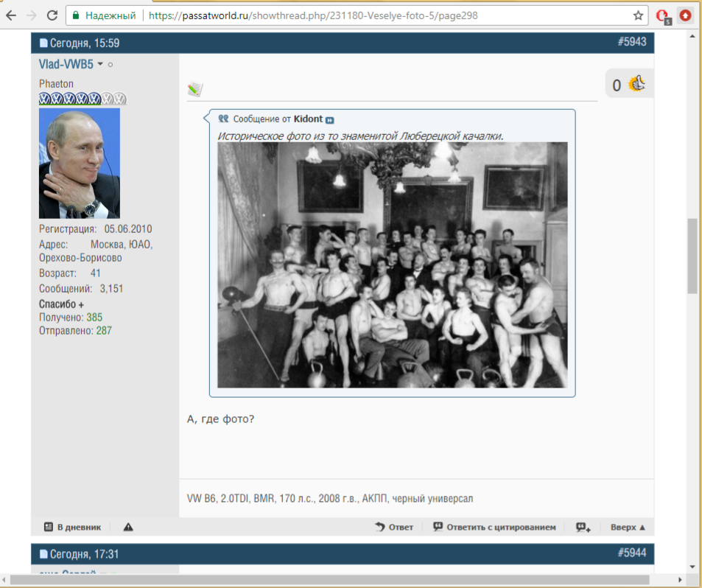Expand the Vlad-VWB5 username dropdown
The image size is (702, 588).
[x=100, y=65]
